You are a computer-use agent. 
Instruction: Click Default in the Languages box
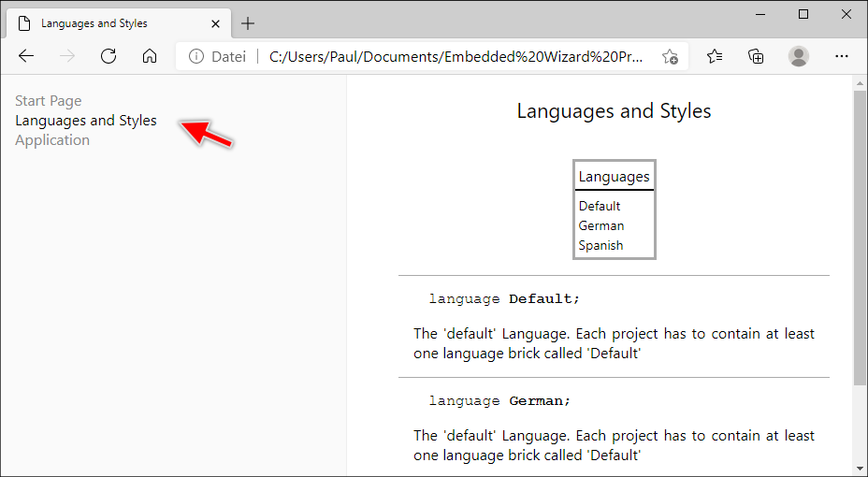[600, 206]
